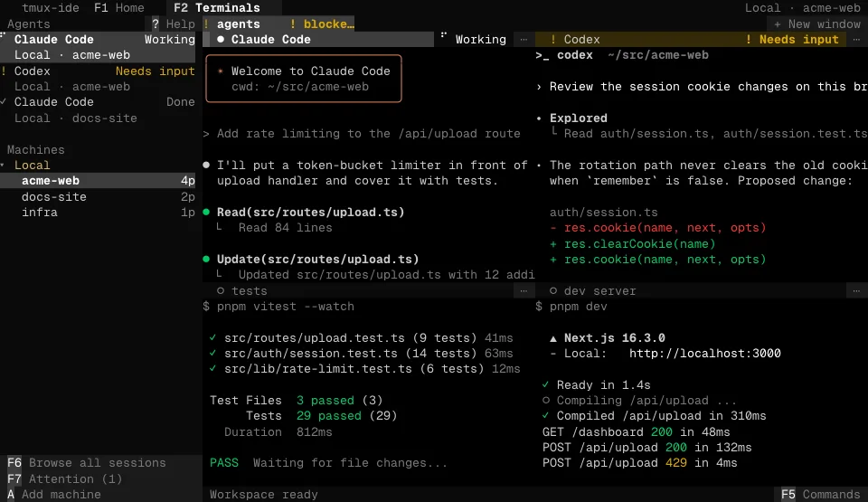This screenshot has height=502, width=868.
Task: Click the Next.js triangle logo
Action: click(x=553, y=338)
